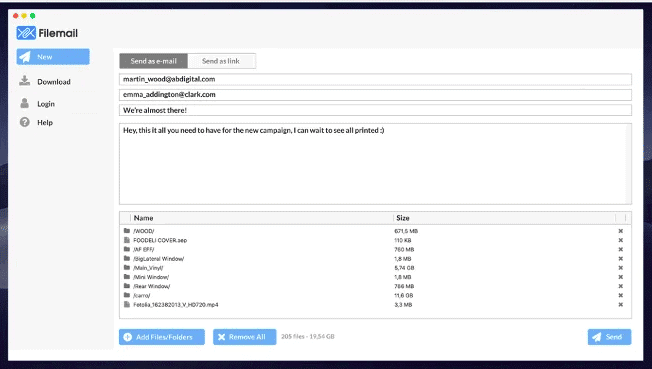Remove the /WOOD/ folder from list
Image resolution: width=652 pixels, height=369 pixels.
pyautogui.click(x=620, y=231)
